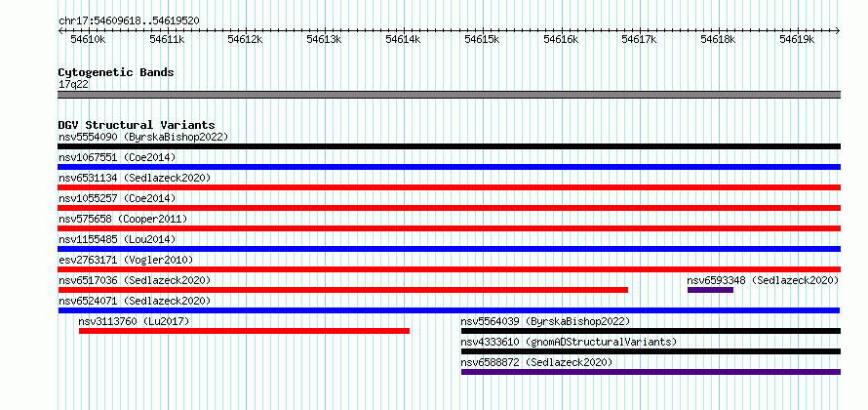Select the blue nsv1155485 variant bar
The height and width of the screenshot is (410, 868).
coord(449,249)
